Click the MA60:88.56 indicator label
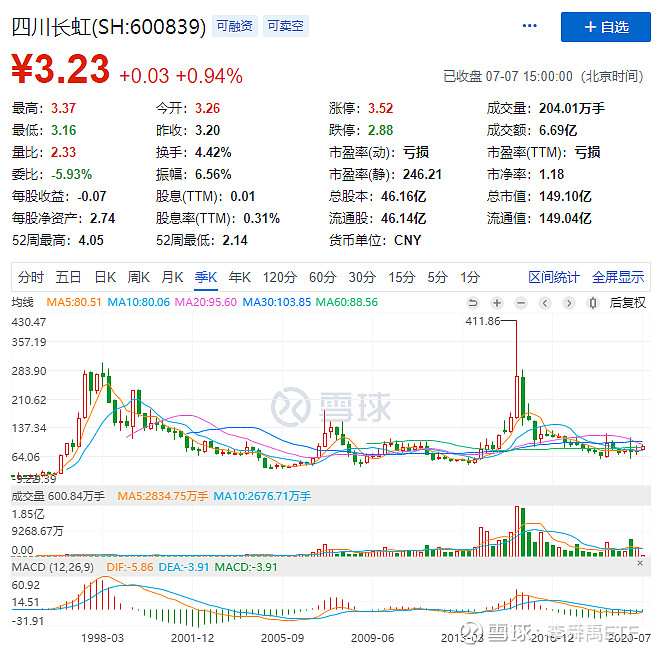 (x=347, y=302)
